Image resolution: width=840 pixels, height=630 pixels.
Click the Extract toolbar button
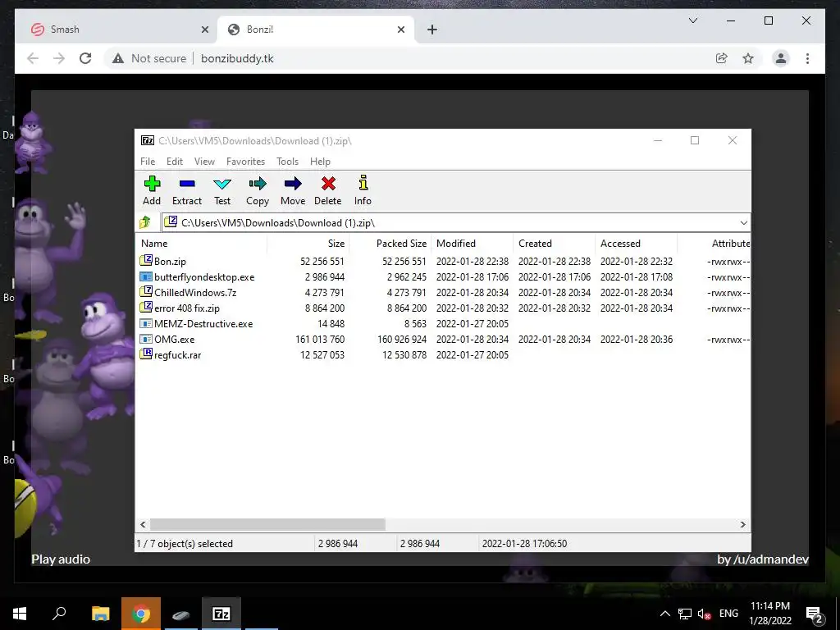(x=187, y=190)
